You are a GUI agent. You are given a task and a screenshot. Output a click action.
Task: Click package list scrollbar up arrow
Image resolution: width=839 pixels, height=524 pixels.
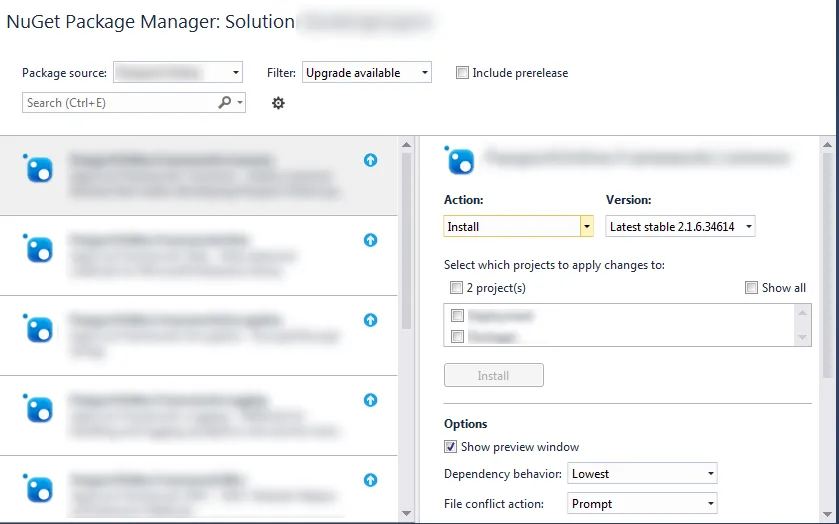click(406, 145)
